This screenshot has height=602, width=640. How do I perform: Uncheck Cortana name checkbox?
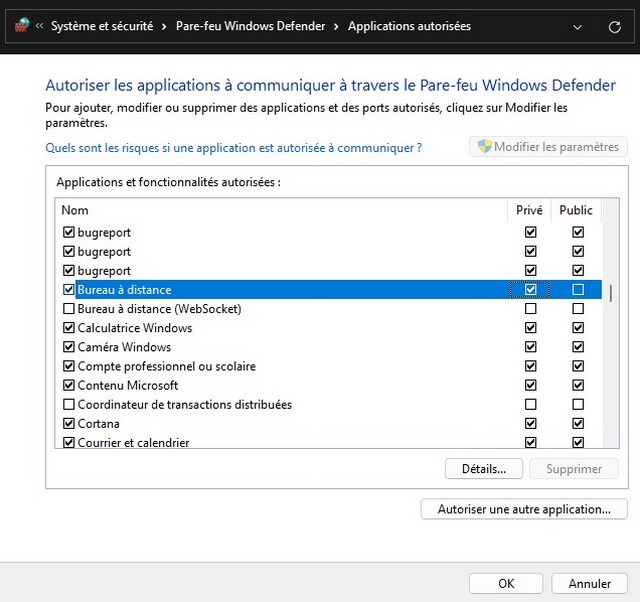click(x=69, y=424)
